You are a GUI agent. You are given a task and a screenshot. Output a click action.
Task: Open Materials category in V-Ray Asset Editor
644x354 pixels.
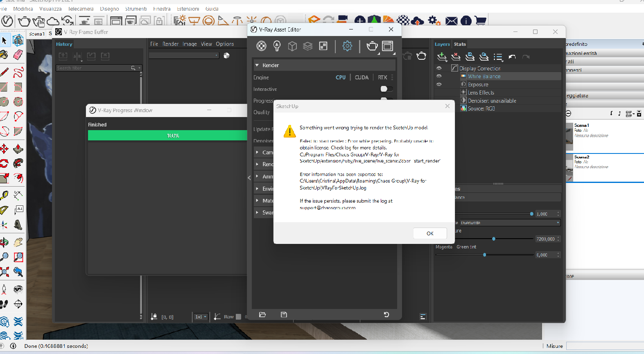[261, 46]
